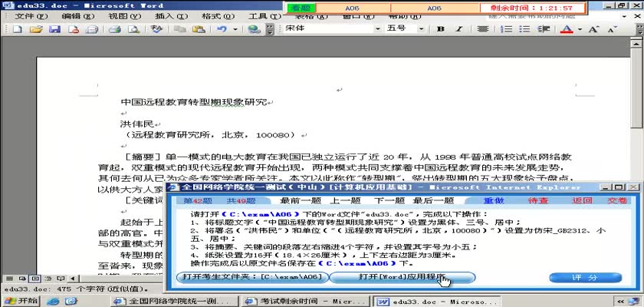Open a file with folder icon
Screen dimensions: 644x307
pyautogui.click(x=36, y=29)
